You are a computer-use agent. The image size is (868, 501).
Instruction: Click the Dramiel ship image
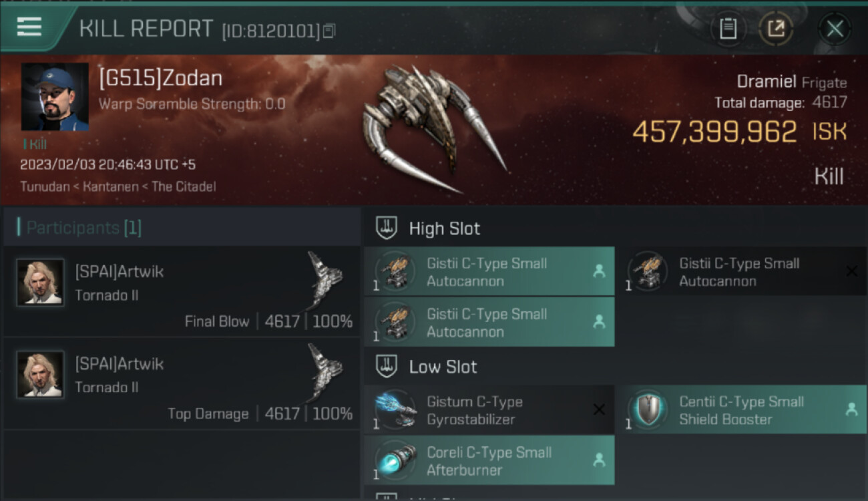tap(433, 129)
